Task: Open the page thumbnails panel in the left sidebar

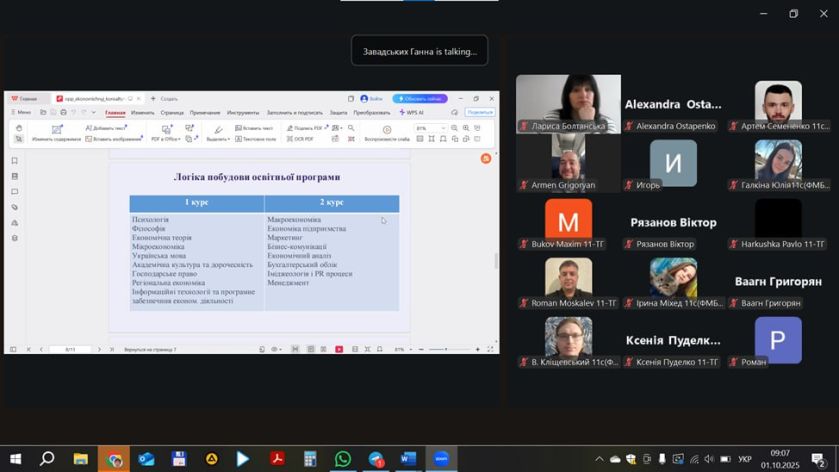Action: (x=14, y=176)
